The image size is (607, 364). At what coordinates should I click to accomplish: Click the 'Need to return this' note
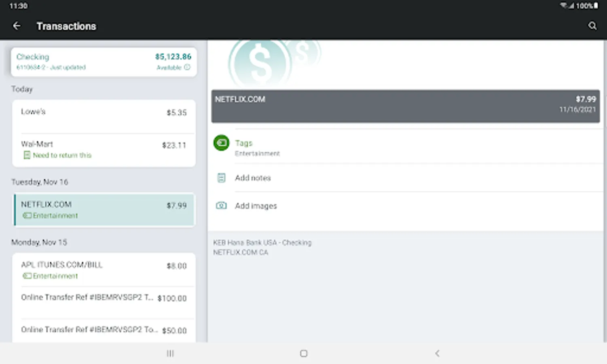62,155
